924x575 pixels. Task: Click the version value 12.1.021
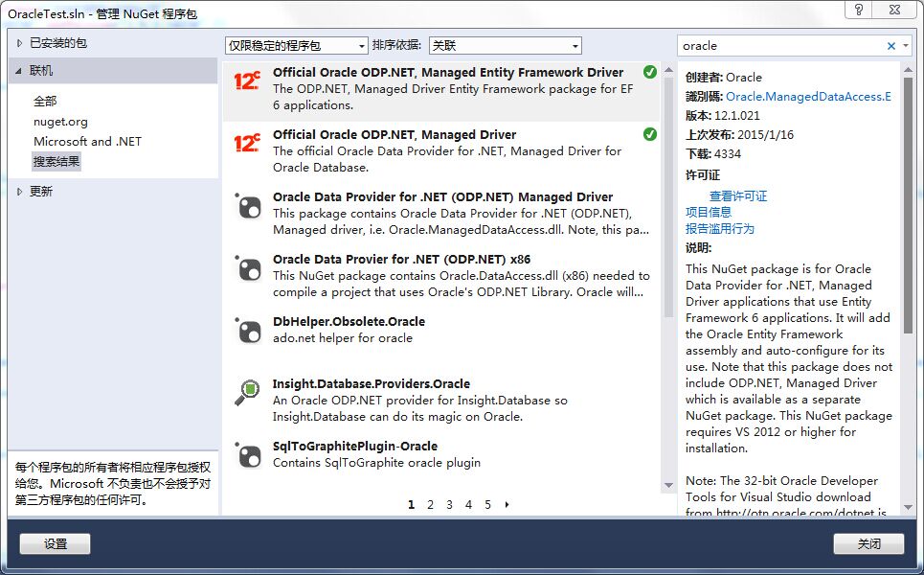[x=737, y=116]
